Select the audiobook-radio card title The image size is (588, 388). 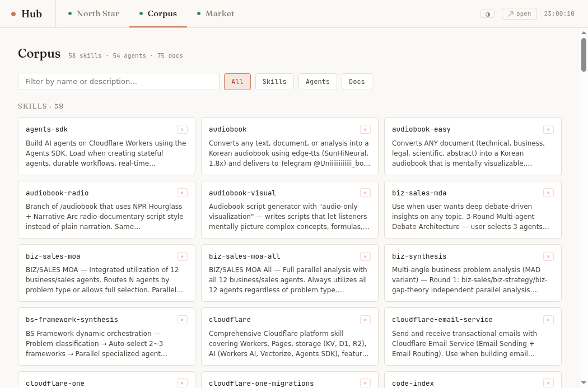pyautogui.click(x=57, y=193)
